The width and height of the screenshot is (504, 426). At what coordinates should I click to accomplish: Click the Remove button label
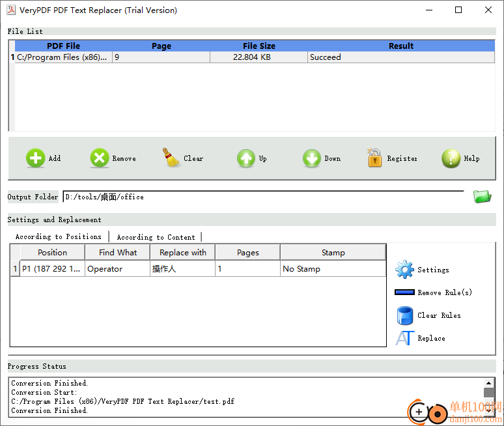click(x=124, y=158)
